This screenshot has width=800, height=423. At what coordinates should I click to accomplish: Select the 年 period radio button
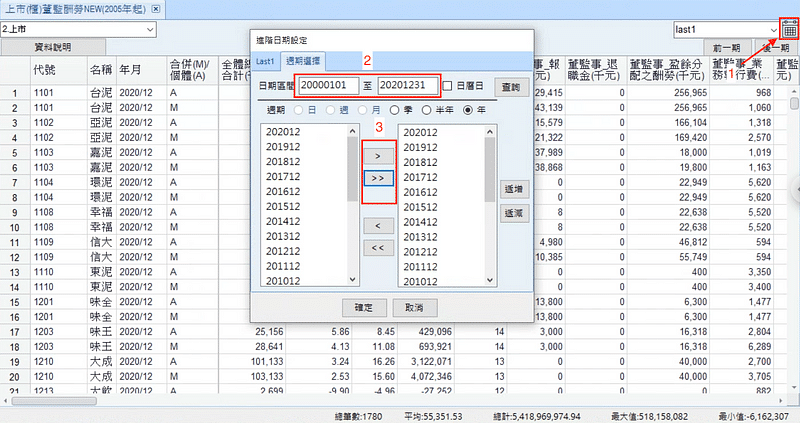click(x=466, y=109)
